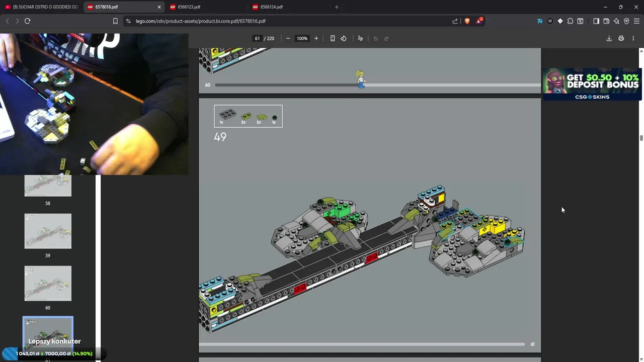This screenshot has width=644, height=362.
Task: Print the PDF document
Action: click(x=621, y=38)
